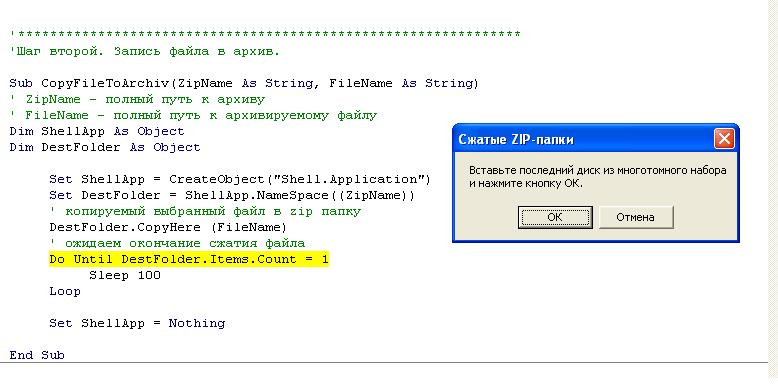Click the Set ShellApp = CreateObject line

point(240,179)
